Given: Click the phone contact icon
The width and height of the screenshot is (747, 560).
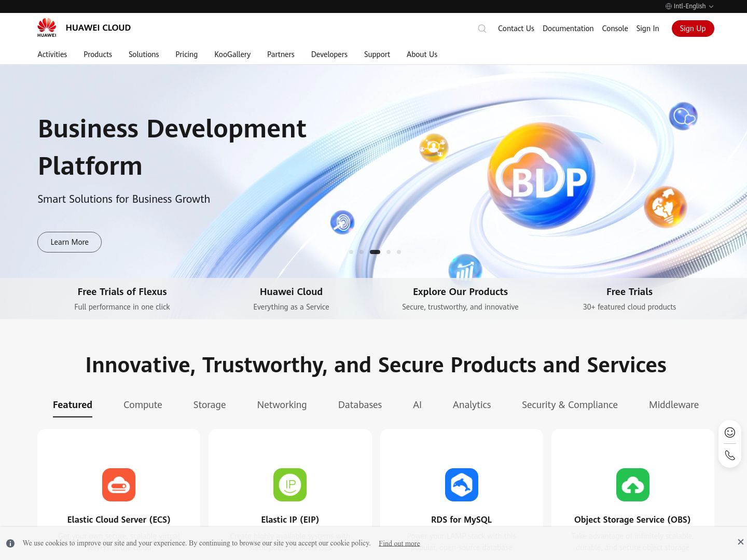Looking at the screenshot, I should click(730, 455).
